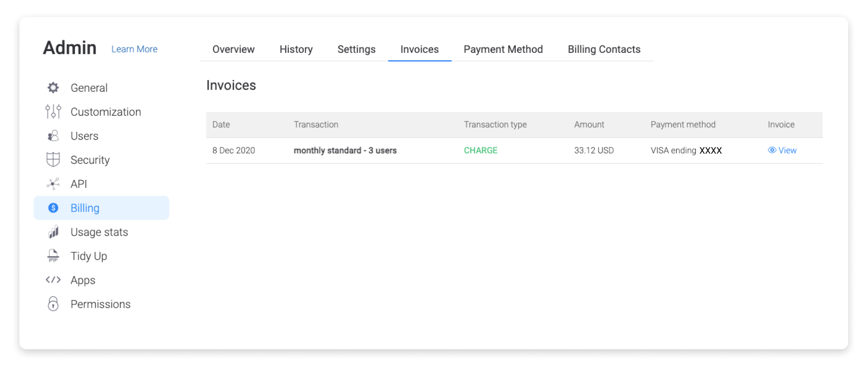
Task: Click the Tidy Up shredder icon
Action: coord(53,256)
